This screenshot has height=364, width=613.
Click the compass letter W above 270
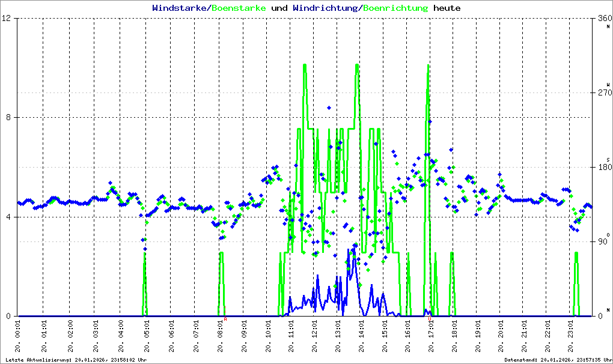(x=608, y=84)
